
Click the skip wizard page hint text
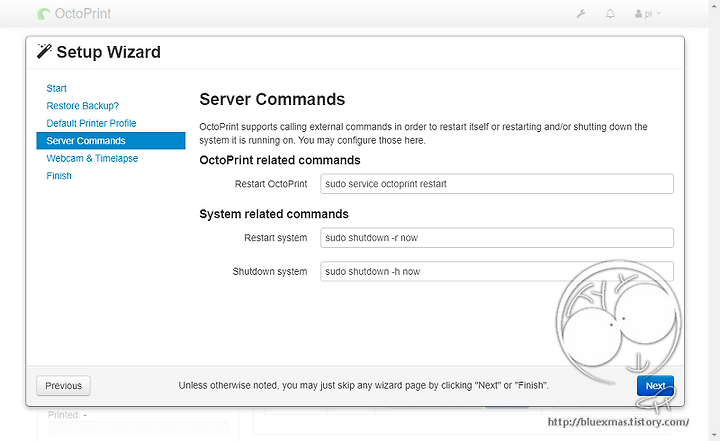click(364, 385)
